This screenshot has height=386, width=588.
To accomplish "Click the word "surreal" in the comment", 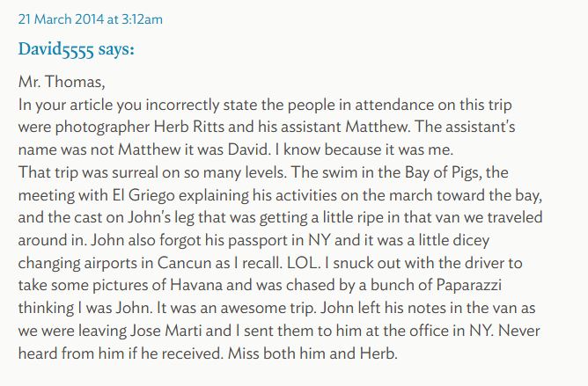I will point(115,167).
